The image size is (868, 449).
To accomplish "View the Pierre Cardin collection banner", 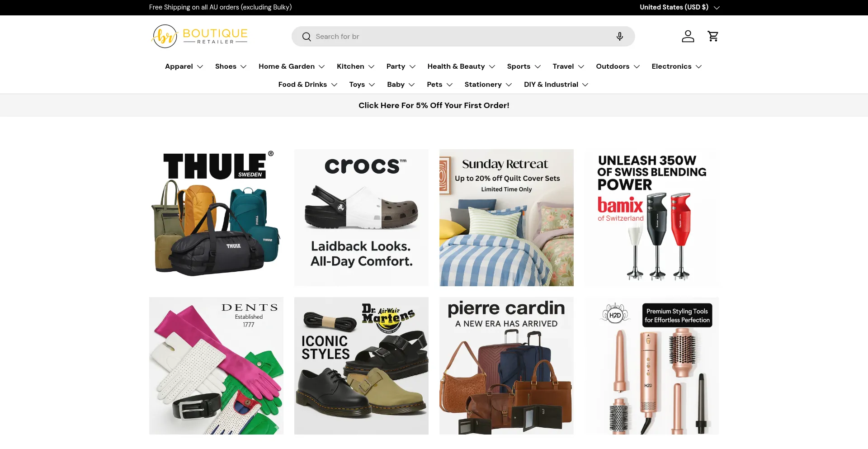I will point(506,365).
